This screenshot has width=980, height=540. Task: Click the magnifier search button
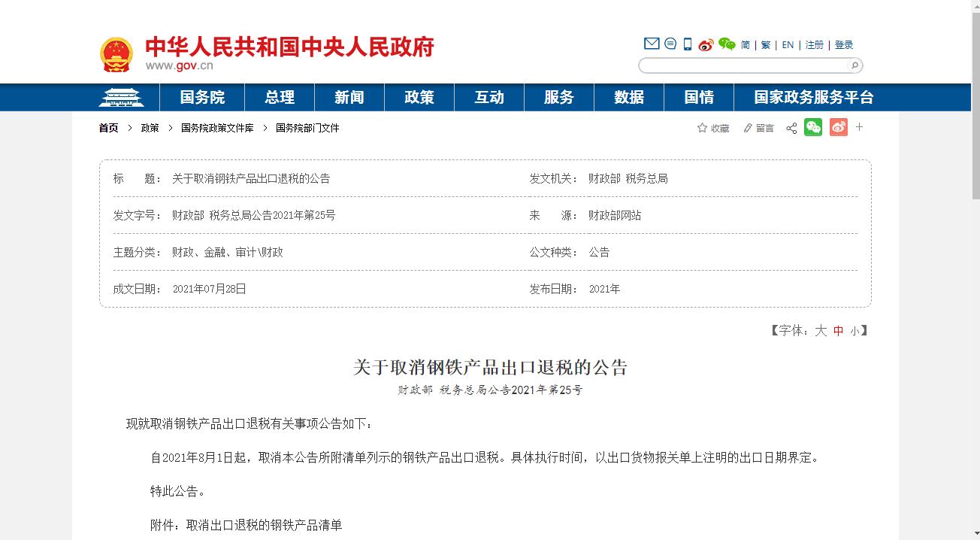click(854, 65)
